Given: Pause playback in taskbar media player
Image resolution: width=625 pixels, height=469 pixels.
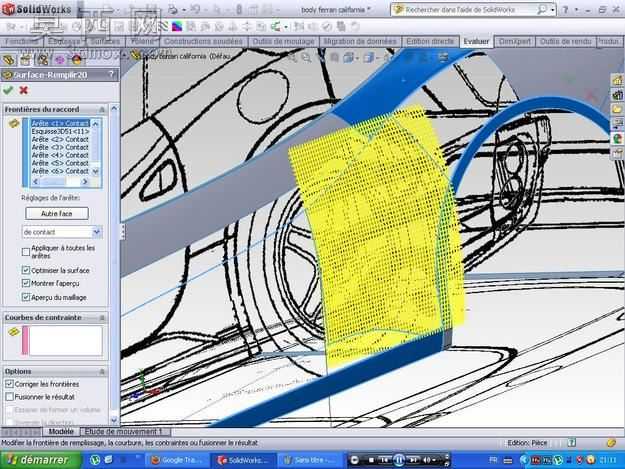Looking at the screenshot, I should click(x=399, y=460).
